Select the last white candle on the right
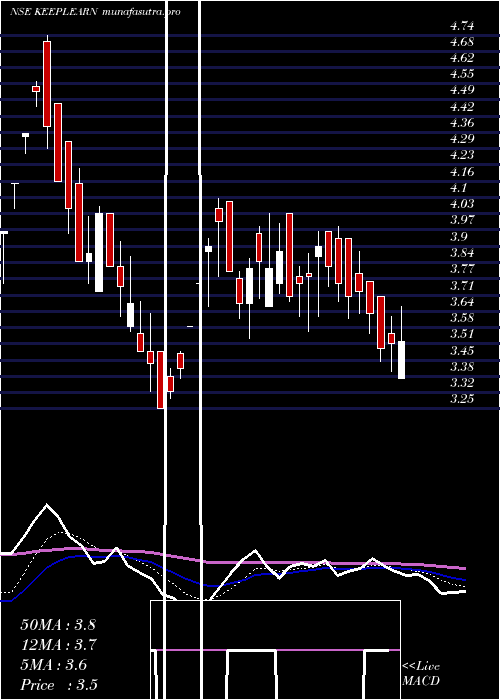500x700 pixels. (401, 360)
